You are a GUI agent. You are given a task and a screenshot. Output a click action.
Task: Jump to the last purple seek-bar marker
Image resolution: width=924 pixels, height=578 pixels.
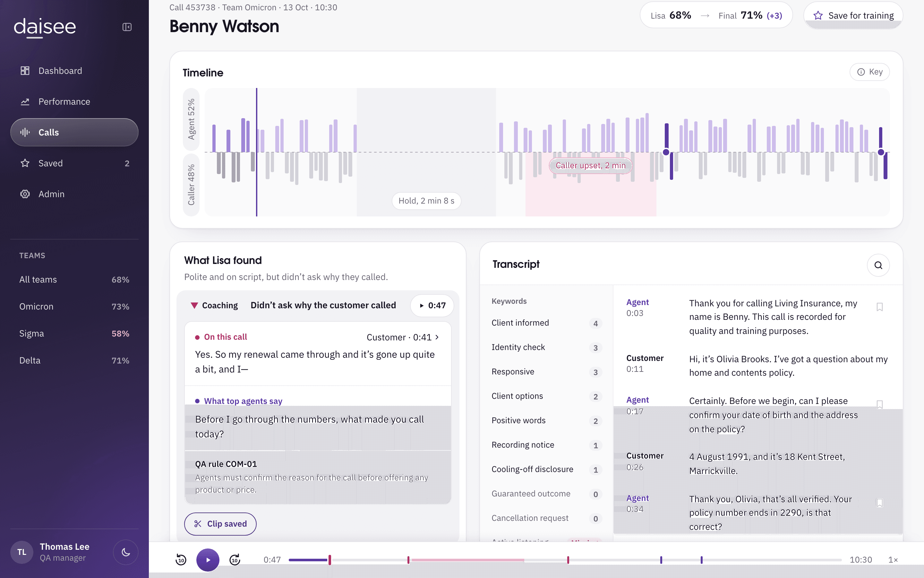(701, 560)
